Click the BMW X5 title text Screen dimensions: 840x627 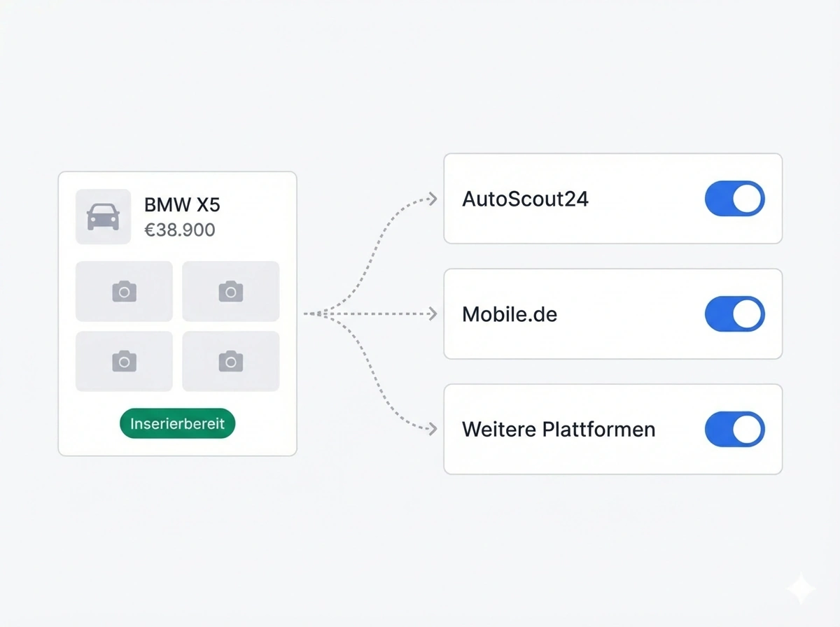(x=182, y=205)
